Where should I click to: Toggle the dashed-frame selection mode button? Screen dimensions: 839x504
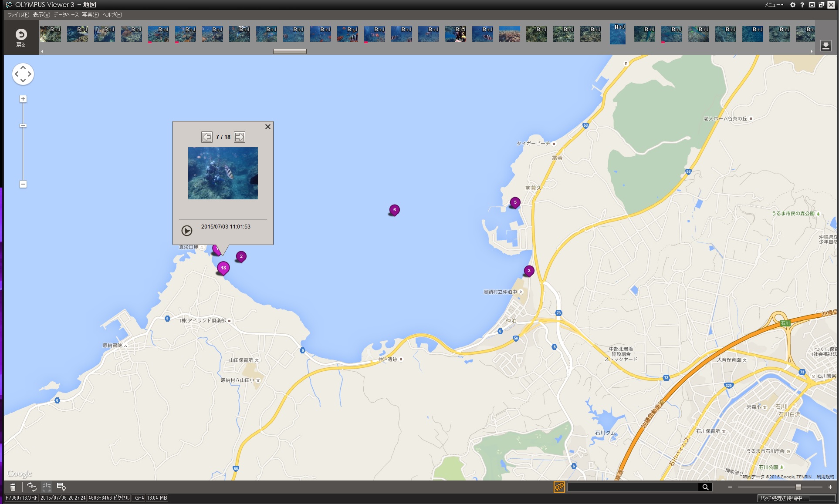pyautogui.click(x=47, y=487)
